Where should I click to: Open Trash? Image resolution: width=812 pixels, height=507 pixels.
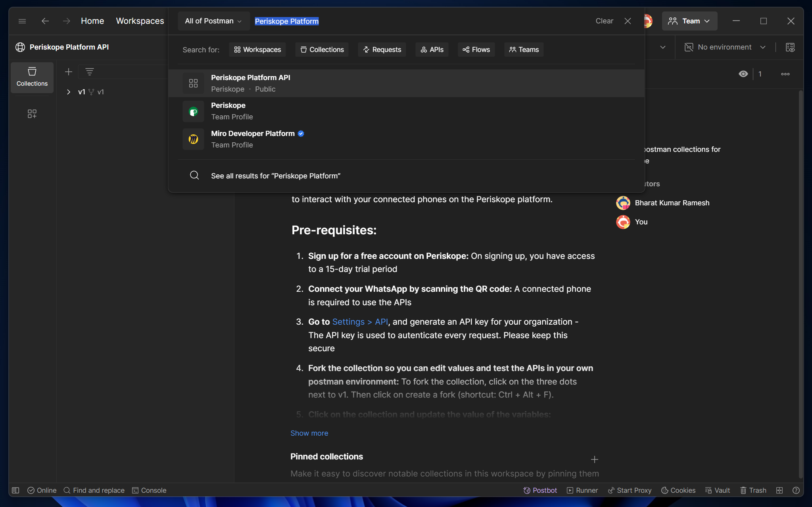[753, 490]
